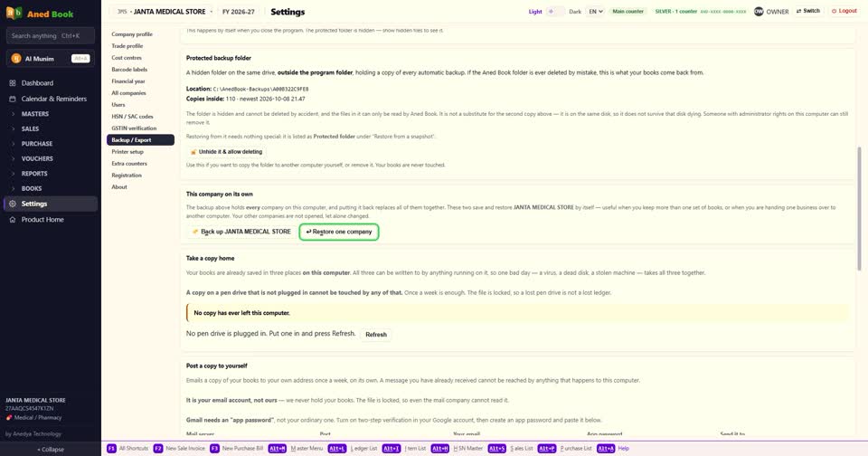868x456 pixels.
Task: Open the JANTA MEDICAL STORE company selector
Action: click(x=164, y=12)
